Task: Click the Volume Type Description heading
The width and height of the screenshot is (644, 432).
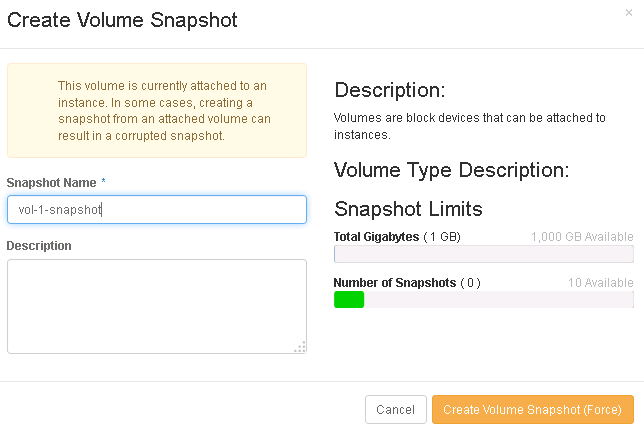Action: click(451, 169)
